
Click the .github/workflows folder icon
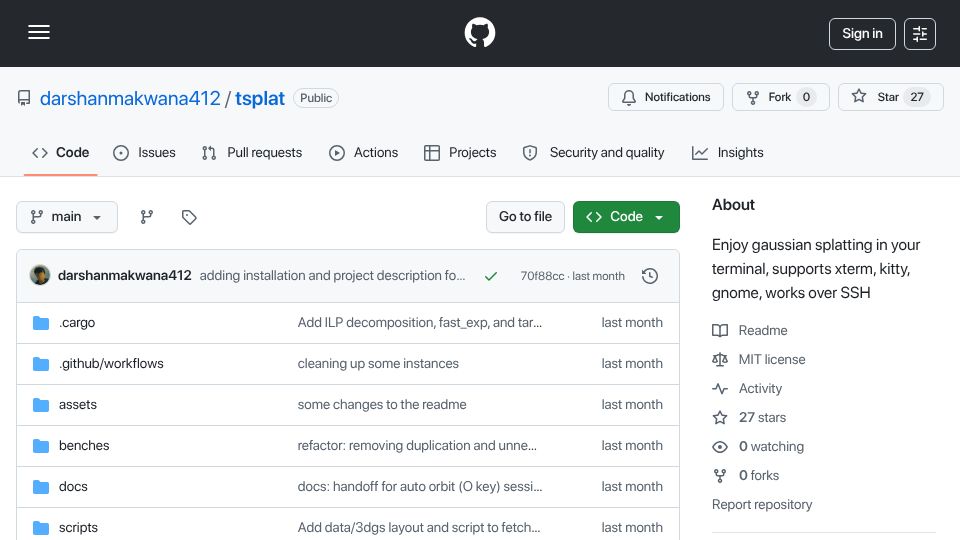click(x=41, y=364)
